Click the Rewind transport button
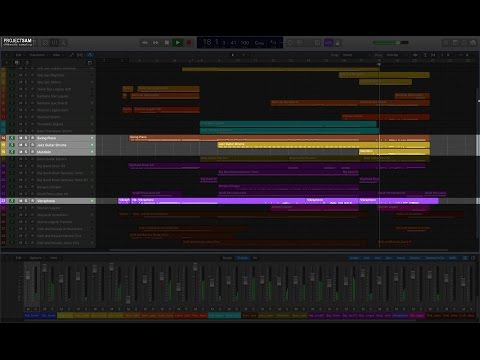Viewport: 480px width, 360px height. [x=145, y=43]
